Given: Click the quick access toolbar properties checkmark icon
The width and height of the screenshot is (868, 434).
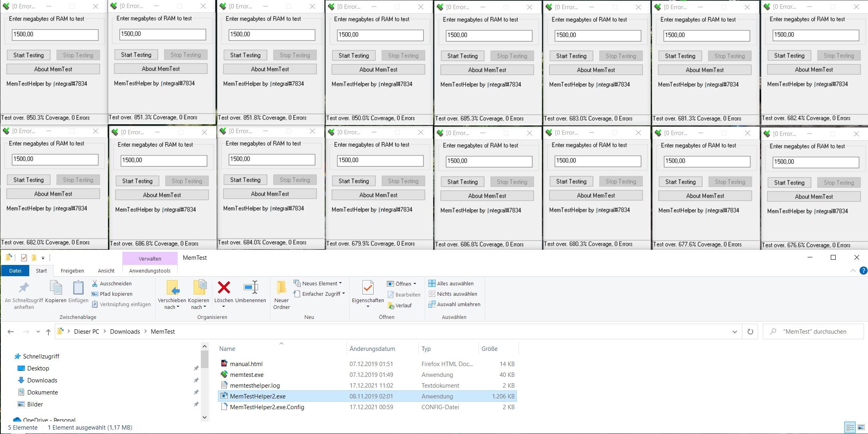Looking at the screenshot, I should pos(24,258).
